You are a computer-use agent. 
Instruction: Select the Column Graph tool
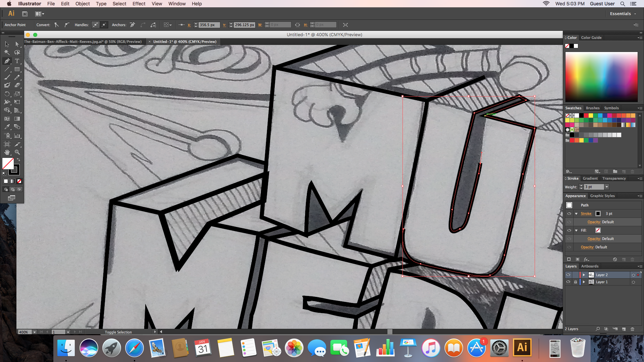point(17,135)
